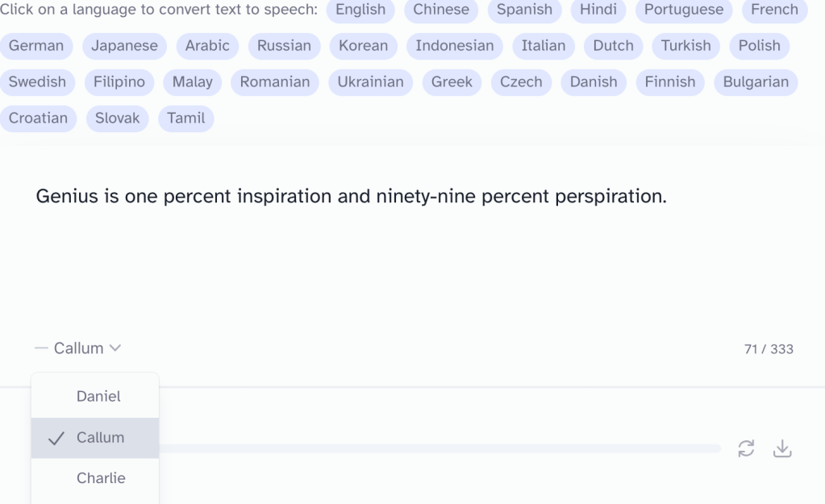Select the French language chip
Image resolution: width=825 pixels, height=504 pixels.
pos(774,10)
